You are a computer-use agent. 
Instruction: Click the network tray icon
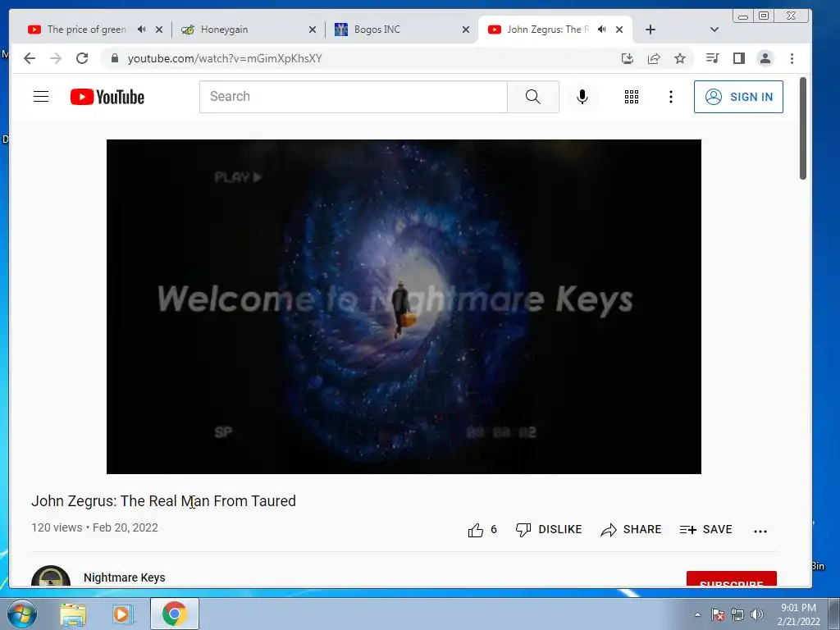[737, 614]
